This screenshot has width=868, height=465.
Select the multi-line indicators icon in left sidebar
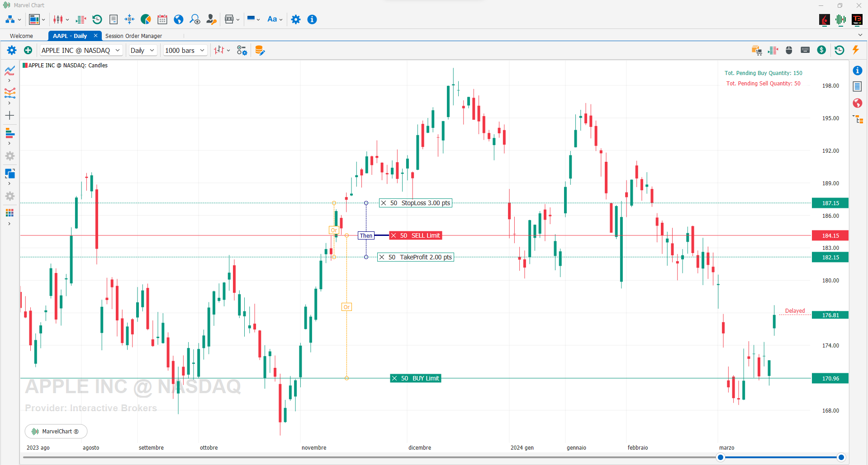tap(10, 93)
